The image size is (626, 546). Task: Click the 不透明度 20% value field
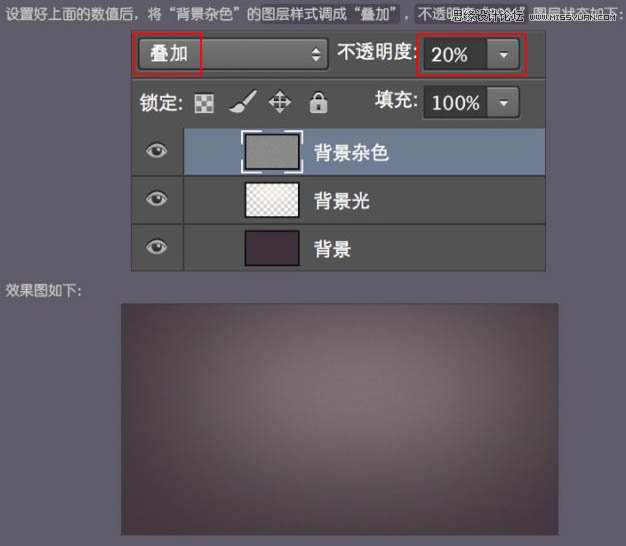[455, 54]
